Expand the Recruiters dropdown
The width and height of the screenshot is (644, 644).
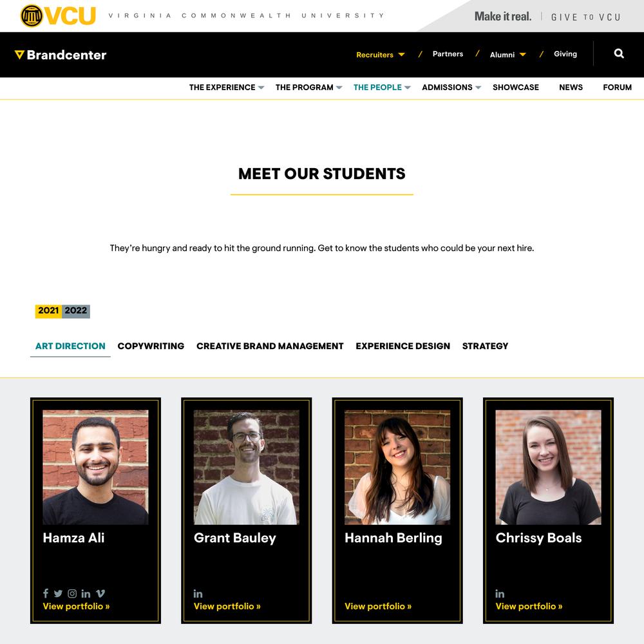click(x=381, y=55)
